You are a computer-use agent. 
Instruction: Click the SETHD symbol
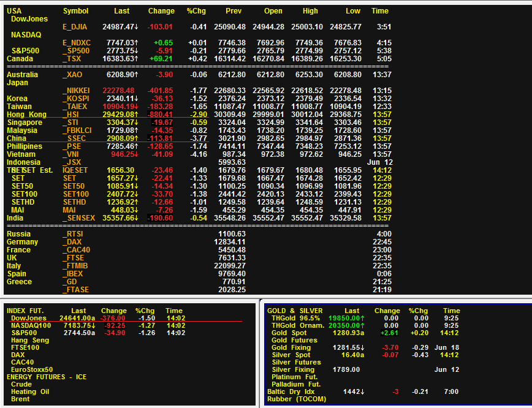click(x=74, y=202)
